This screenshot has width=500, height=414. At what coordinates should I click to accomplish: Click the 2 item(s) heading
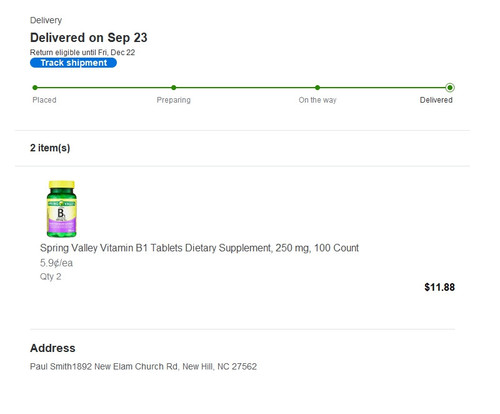coord(50,148)
